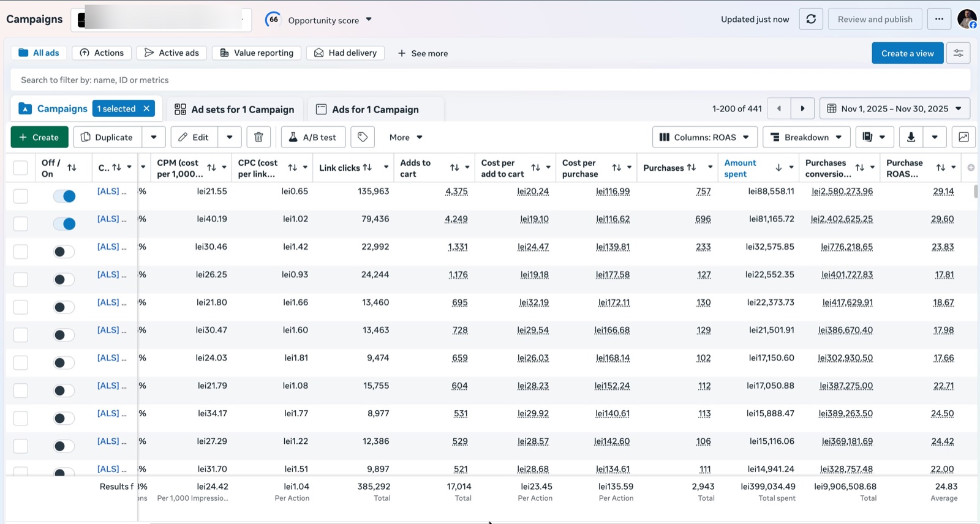Open the Breakdown dropdown
The height and width of the screenshot is (524, 980).
pyautogui.click(x=806, y=137)
